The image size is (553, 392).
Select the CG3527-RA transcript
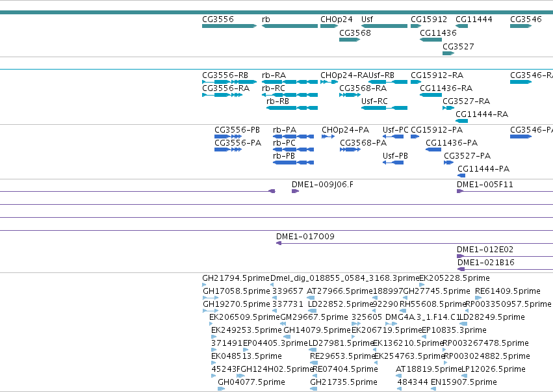pos(448,108)
